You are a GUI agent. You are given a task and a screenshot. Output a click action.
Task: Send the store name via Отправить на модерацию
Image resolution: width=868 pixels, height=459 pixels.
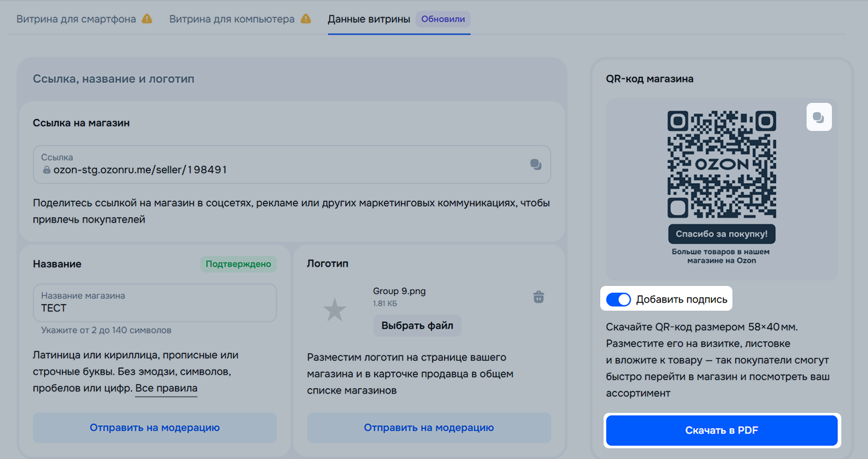click(x=155, y=428)
